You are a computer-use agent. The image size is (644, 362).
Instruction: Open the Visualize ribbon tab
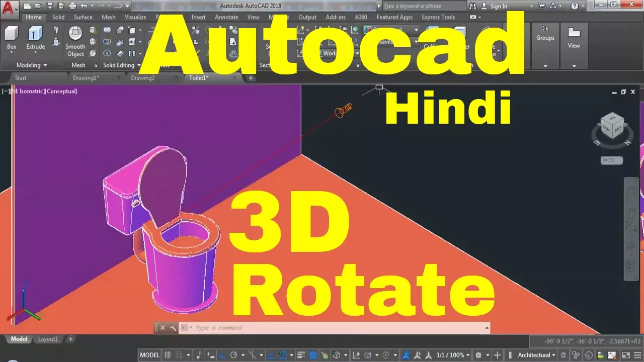click(135, 17)
